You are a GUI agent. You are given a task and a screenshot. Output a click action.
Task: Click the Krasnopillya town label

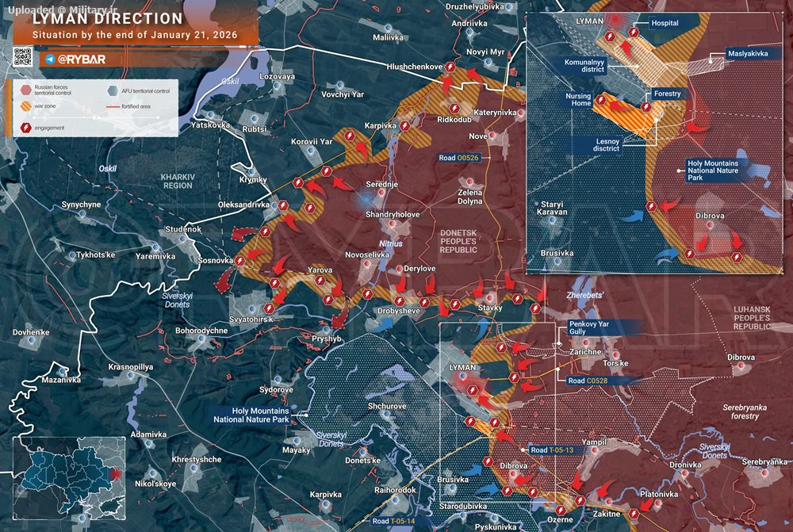pyautogui.click(x=131, y=367)
